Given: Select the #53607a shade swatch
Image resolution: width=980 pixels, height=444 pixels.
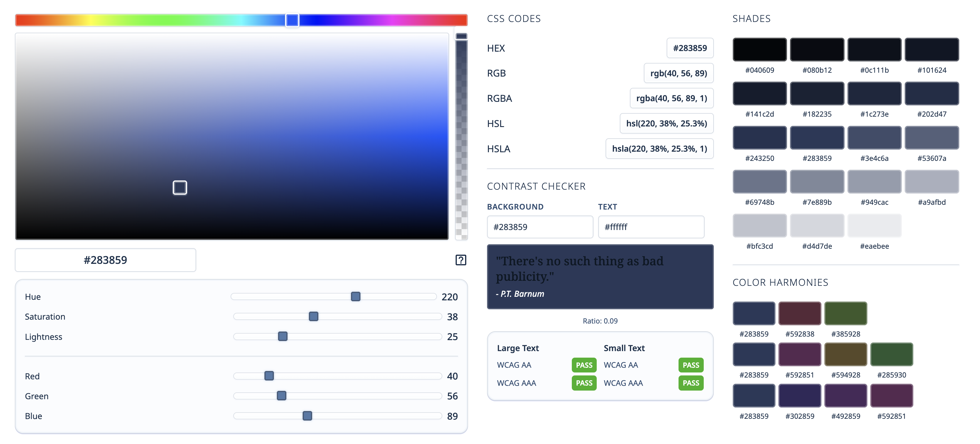Looking at the screenshot, I should 931,138.
